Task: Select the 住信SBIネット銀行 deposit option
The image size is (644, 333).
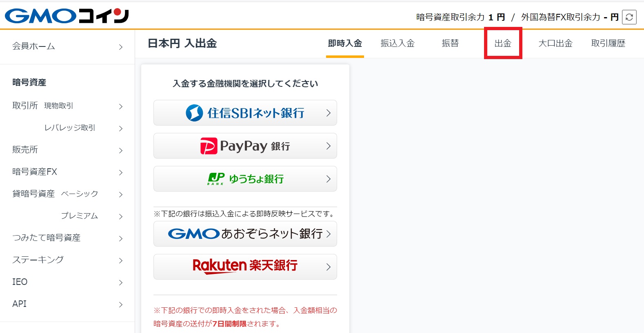Action: (x=245, y=112)
